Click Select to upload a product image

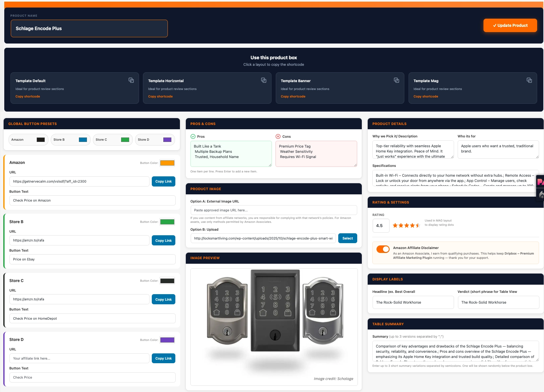(x=347, y=238)
